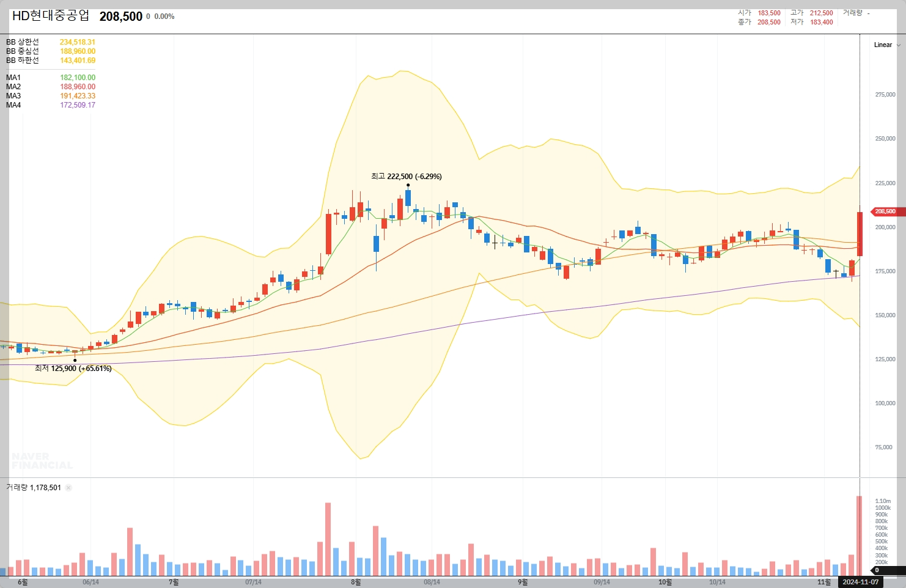Select the MA3 moving average legend
Screen dimensions: 906x588
pos(51,96)
